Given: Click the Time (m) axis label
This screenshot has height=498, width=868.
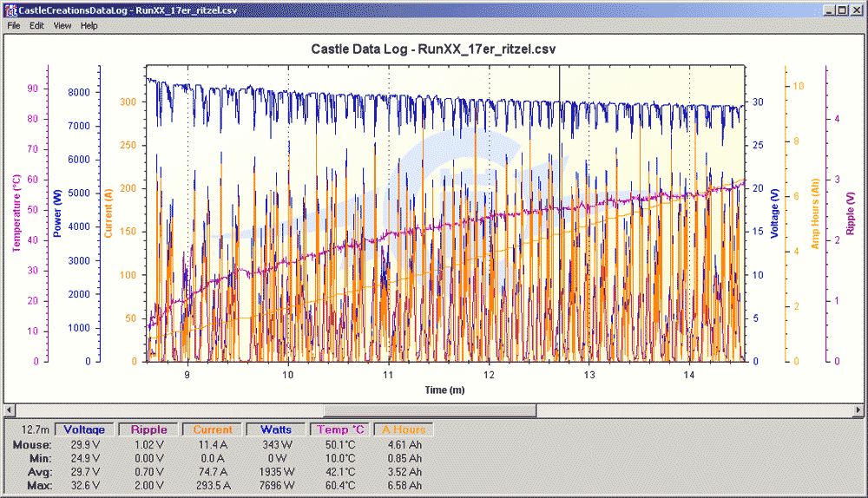Looking at the screenshot, I should click(x=444, y=390).
